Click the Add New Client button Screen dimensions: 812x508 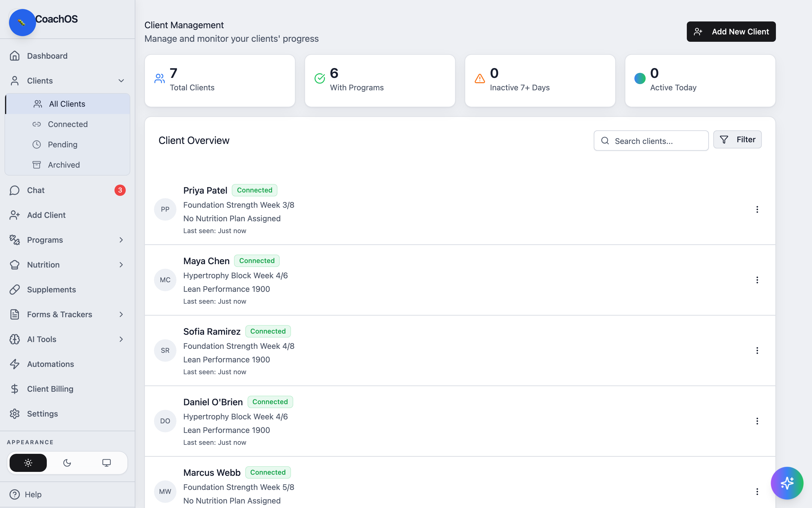pos(731,32)
